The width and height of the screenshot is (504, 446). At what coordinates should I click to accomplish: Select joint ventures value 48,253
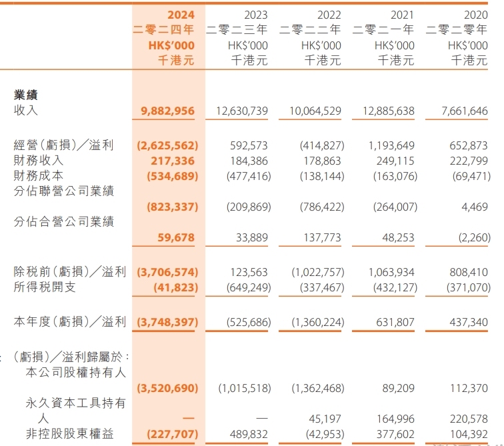point(398,237)
